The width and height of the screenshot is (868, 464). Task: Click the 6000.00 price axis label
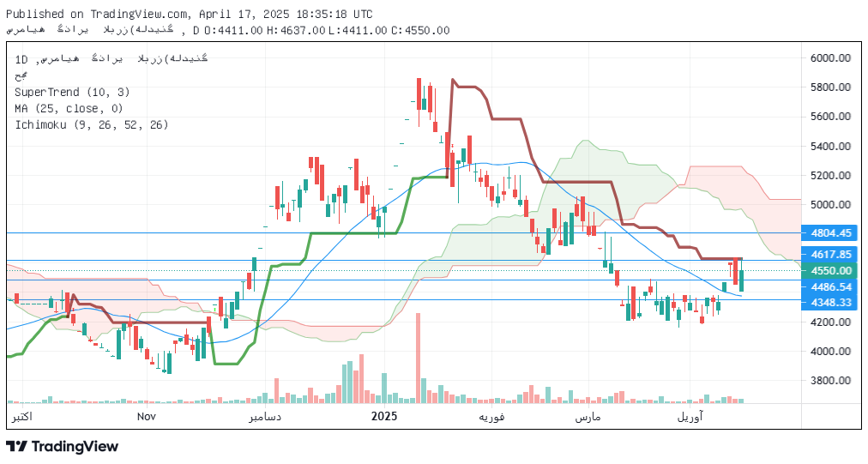pos(830,58)
